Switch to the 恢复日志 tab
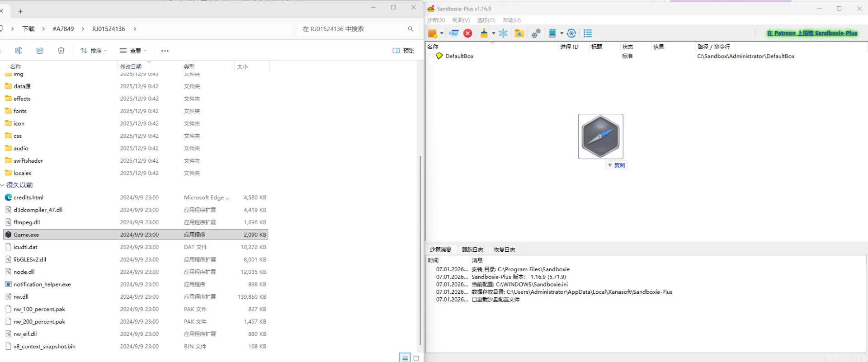Image resolution: width=868 pixels, height=362 pixels. (505, 250)
